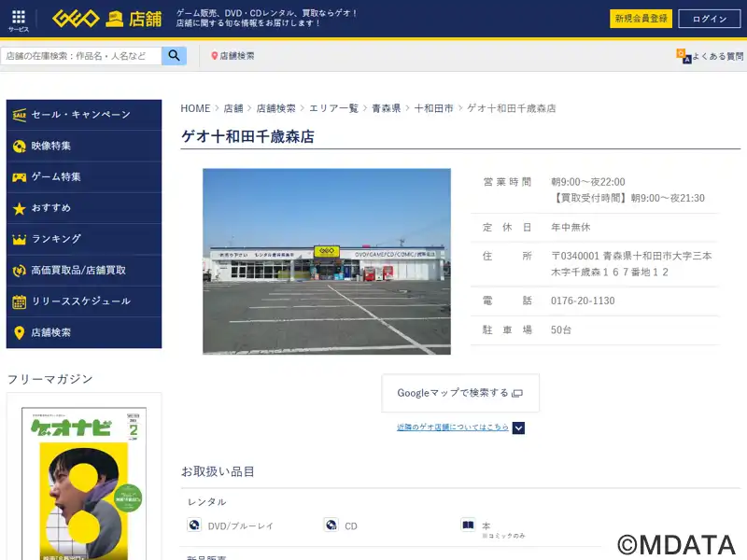Open ゲーム特集 menu item

(84, 177)
